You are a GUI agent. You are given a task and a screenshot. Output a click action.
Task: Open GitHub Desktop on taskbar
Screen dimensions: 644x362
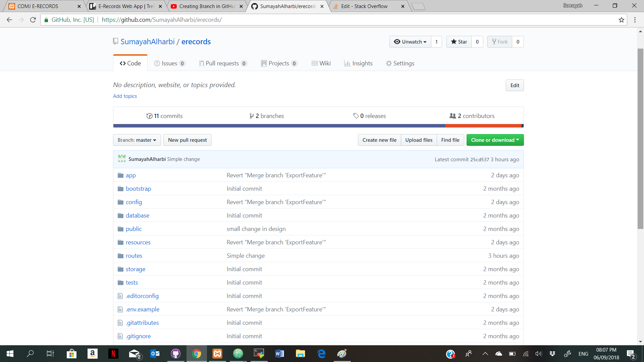[176, 354]
